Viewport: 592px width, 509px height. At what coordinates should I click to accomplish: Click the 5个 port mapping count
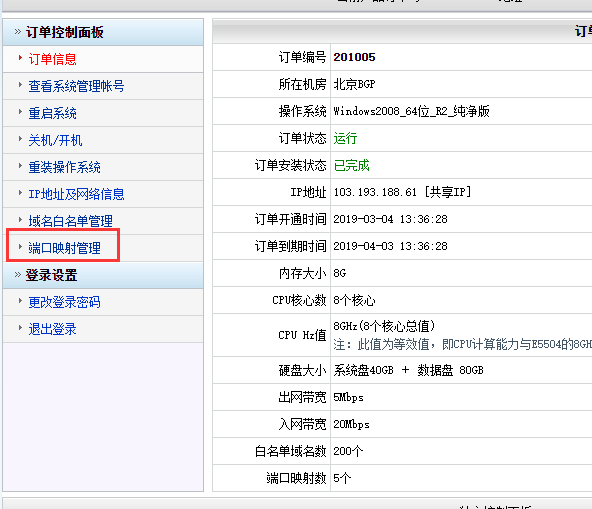[x=342, y=478]
